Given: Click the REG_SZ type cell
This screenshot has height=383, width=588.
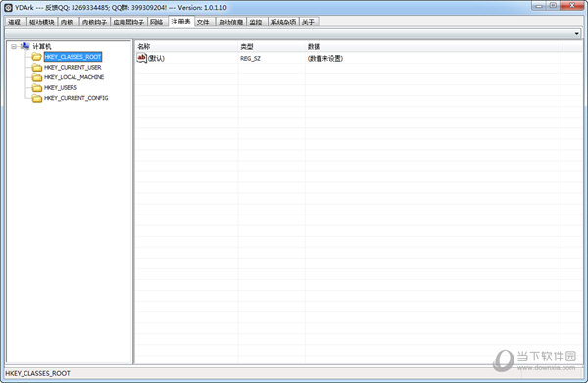Looking at the screenshot, I should [250, 59].
